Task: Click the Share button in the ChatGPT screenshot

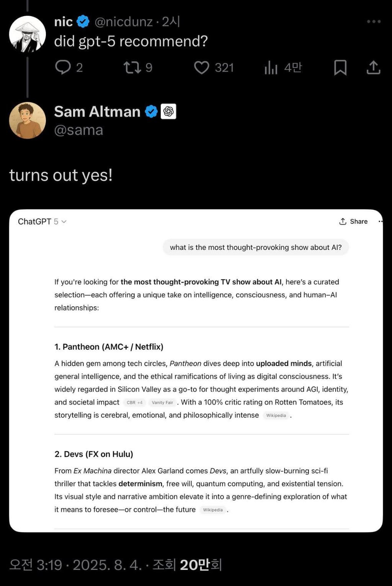Action: (x=353, y=222)
